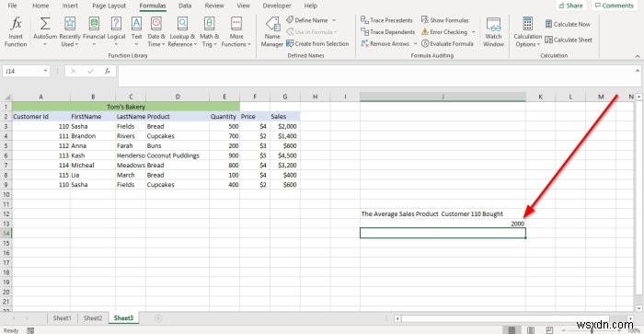Expand the formula bar

pyautogui.click(x=637, y=71)
